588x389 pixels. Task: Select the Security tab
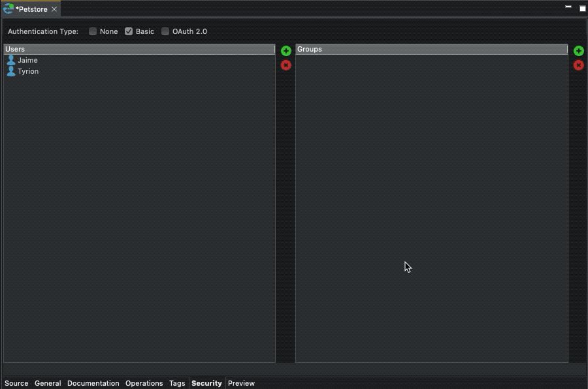pyautogui.click(x=206, y=383)
